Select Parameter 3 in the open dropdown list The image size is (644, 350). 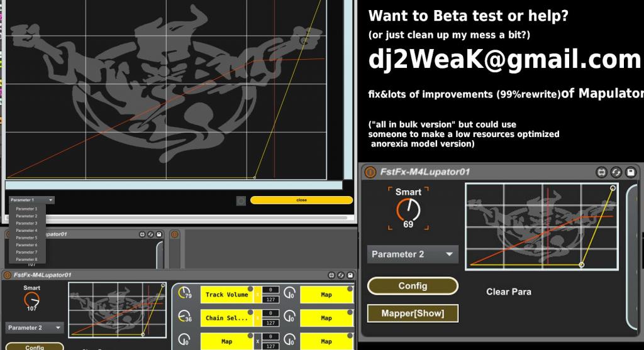(26, 223)
